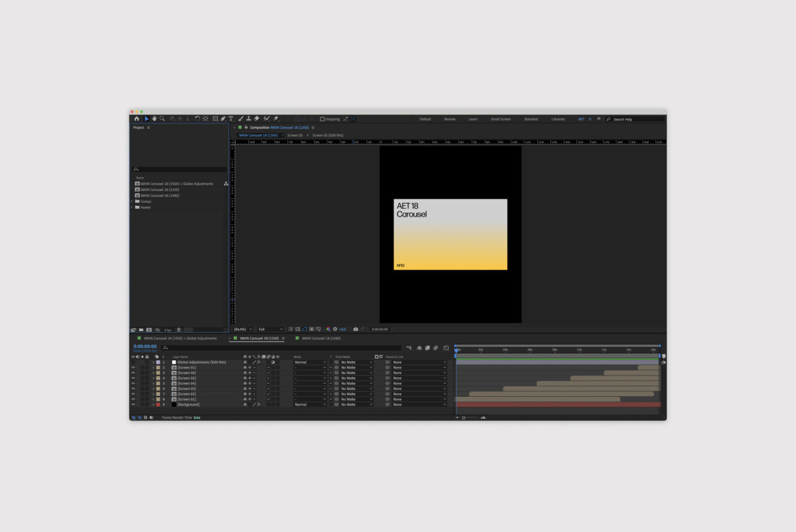This screenshot has width=796, height=532.
Task: Click the show channel color icon
Action: 328,329
